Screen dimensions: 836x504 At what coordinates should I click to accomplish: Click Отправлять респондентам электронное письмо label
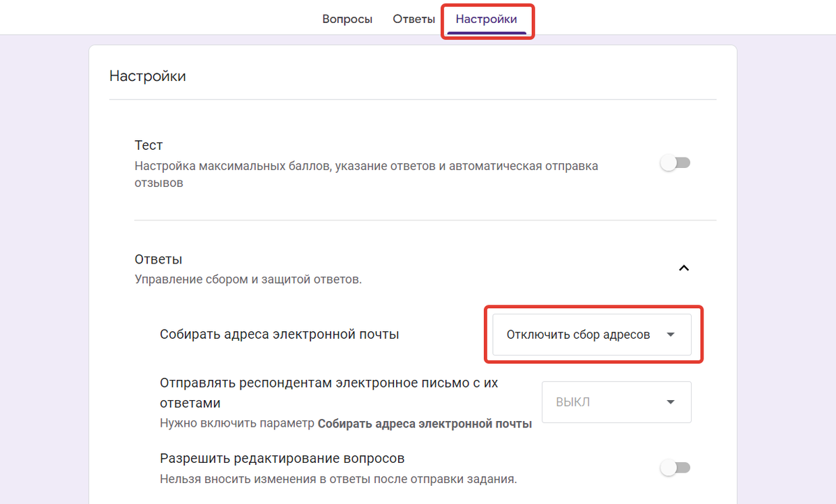(329, 392)
